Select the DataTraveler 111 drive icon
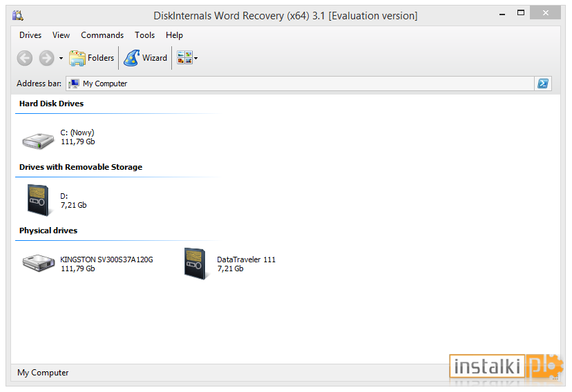The height and width of the screenshot is (392, 572). pos(196,264)
